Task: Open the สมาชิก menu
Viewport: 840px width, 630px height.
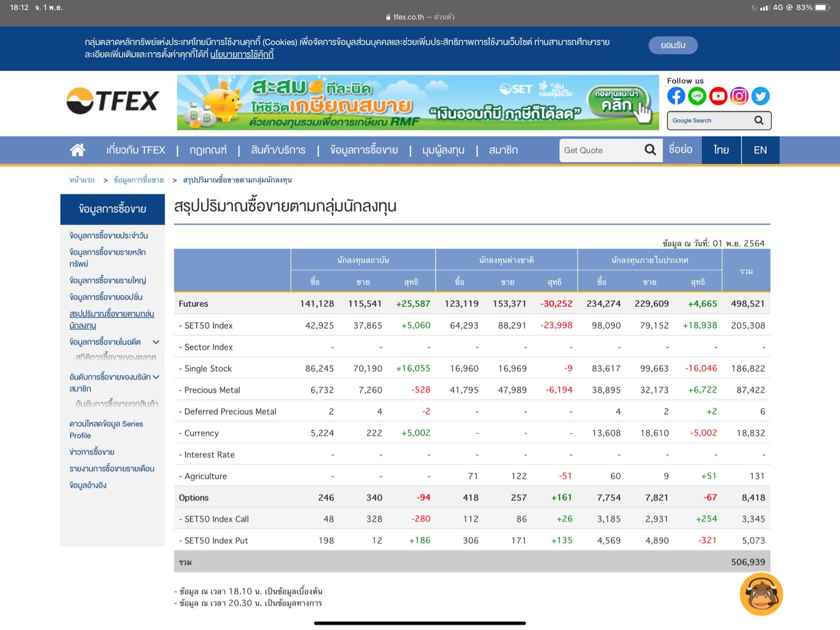Action: pyautogui.click(x=503, y=150)
